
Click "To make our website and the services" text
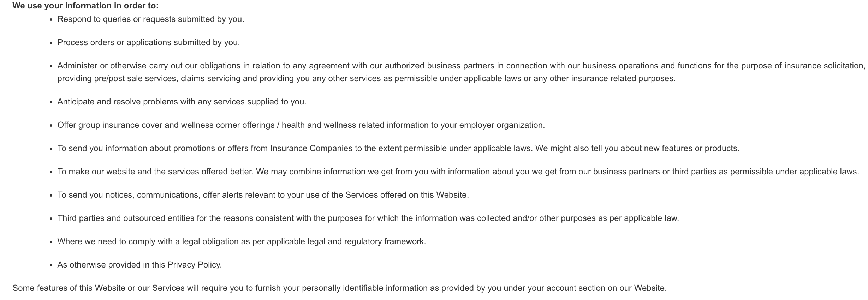[x=155, y=172]
